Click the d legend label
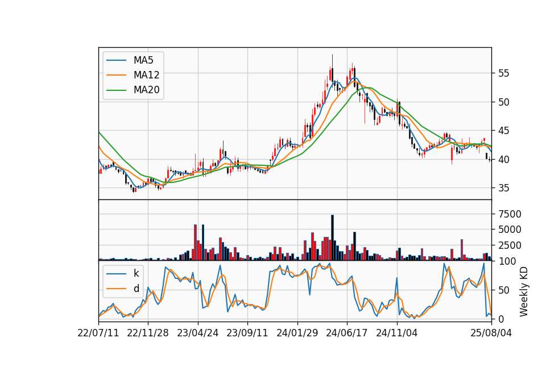This screenshot has width=546, height=392. [x=136, y=289]
